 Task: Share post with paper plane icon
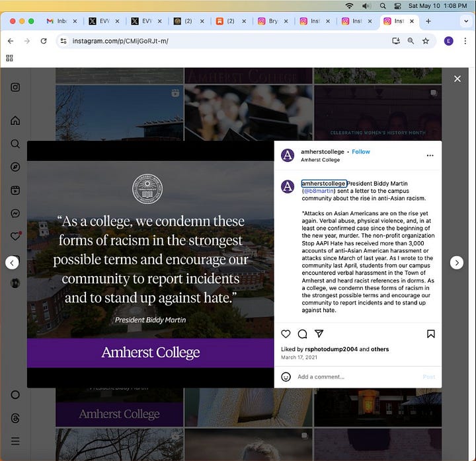point(319,334)
